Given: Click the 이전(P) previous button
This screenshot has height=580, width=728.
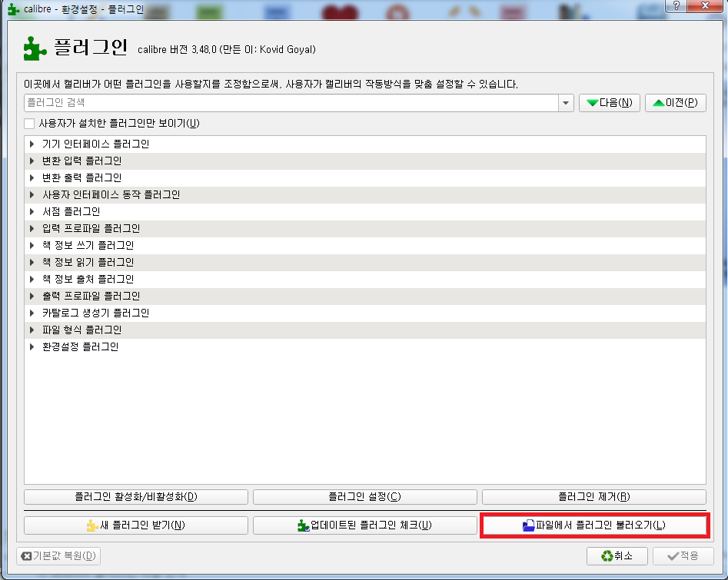Looking at the screenshot, I should click(x=676, y=103).
